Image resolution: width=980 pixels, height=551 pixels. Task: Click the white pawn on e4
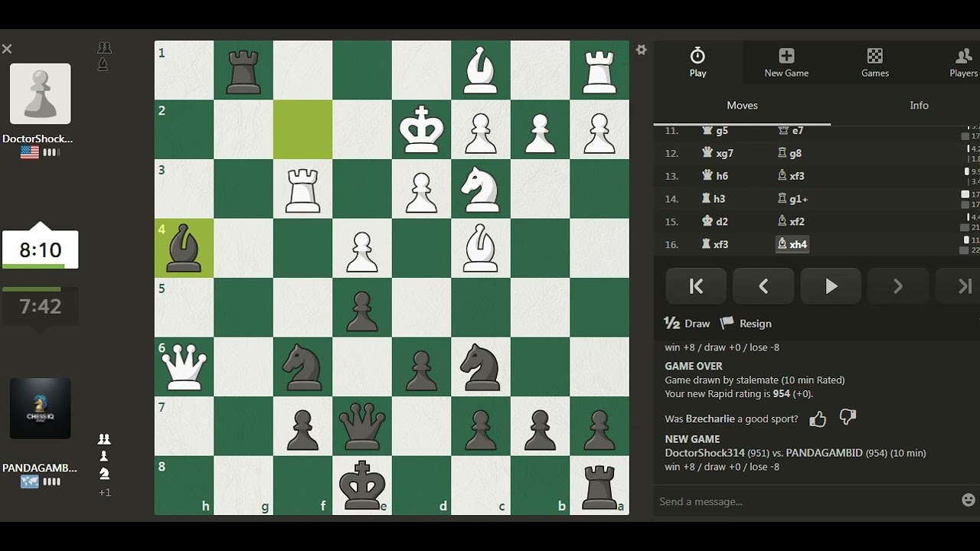pyautogui.click(x=362, y=248)
